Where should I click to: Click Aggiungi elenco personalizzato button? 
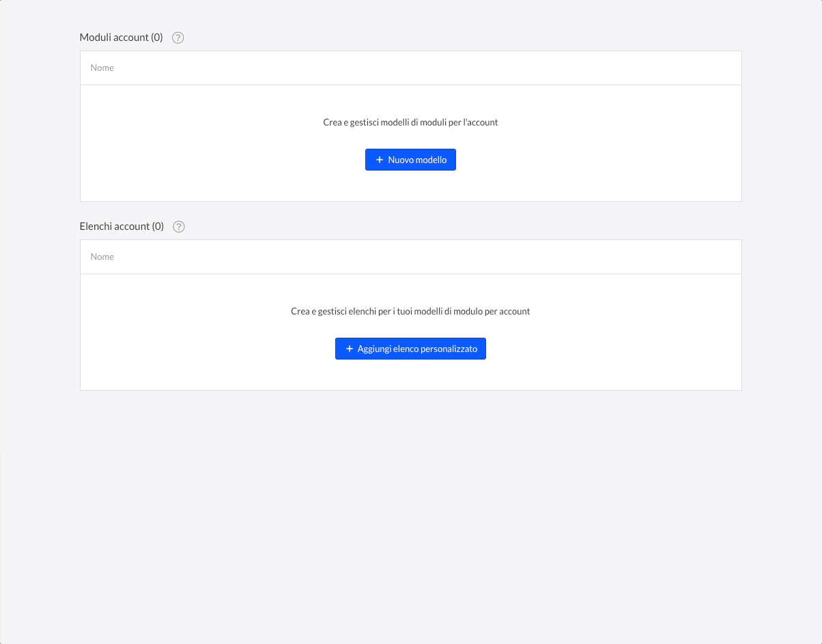410,349
